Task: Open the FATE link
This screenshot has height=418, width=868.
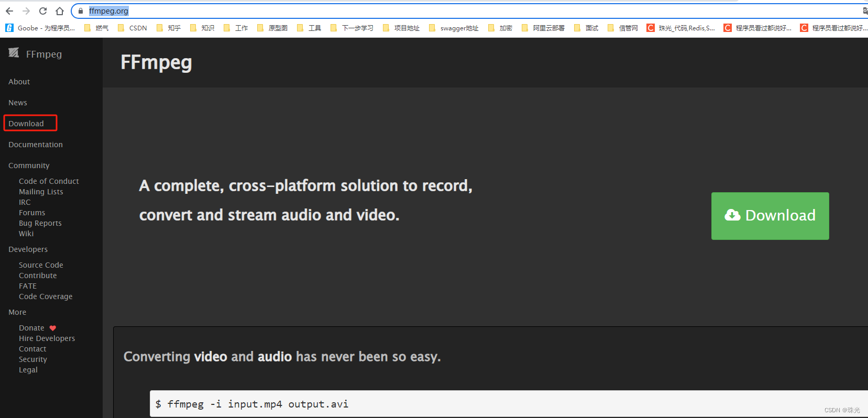Action: tap(28, 286)
